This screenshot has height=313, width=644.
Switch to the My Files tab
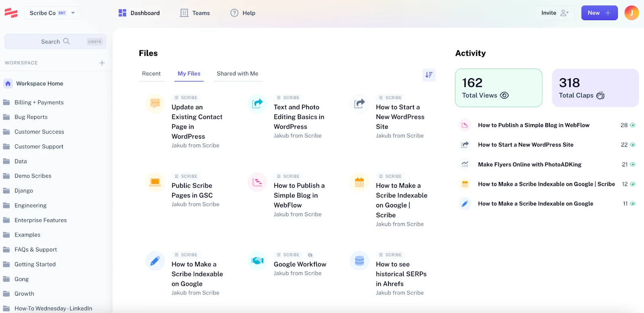click(x=189, y=73)
